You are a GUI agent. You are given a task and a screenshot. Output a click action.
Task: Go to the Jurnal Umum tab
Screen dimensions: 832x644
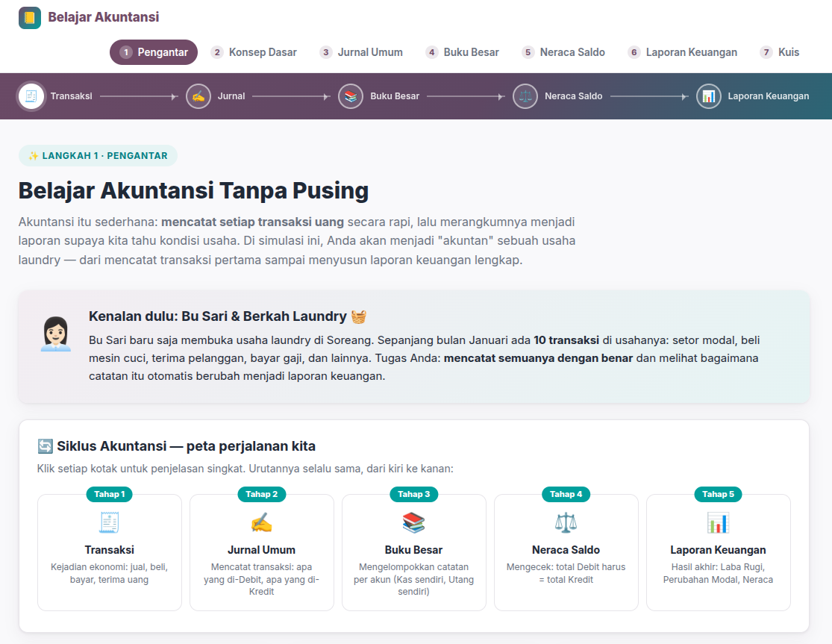click(x=361, y=52)
